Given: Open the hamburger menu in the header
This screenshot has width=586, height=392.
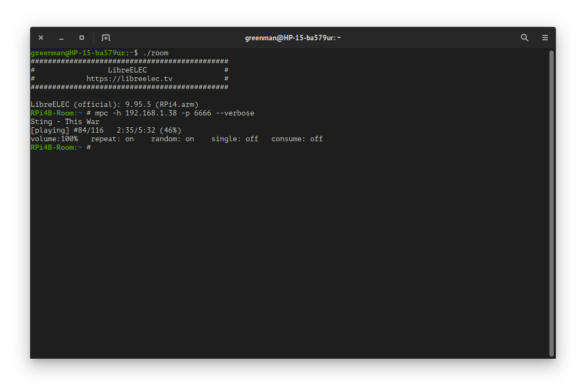Looking at the screenshot, I should pos(545,38).
